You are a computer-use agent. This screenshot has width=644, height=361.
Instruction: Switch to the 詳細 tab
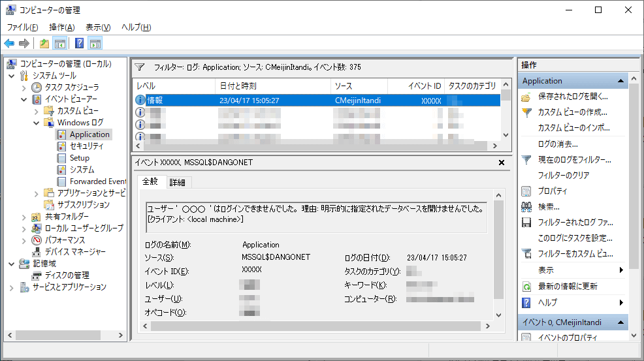tap(177, 182)
